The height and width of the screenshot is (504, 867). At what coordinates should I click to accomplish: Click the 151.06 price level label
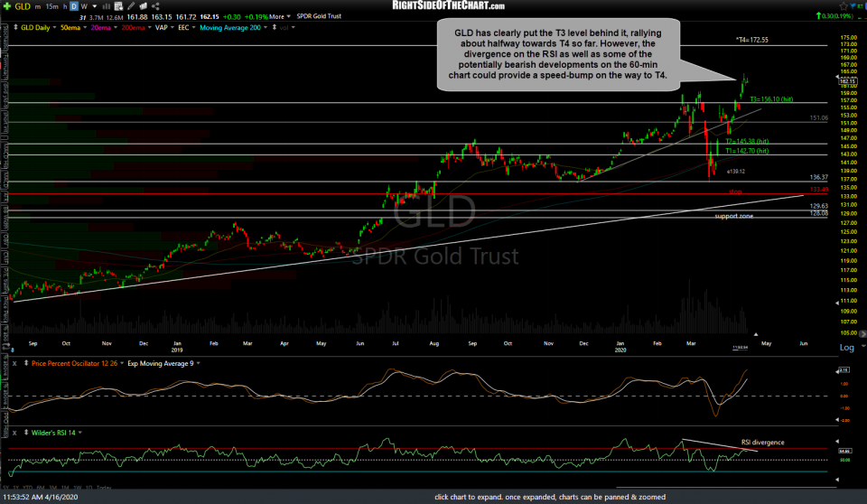point(819,117)
